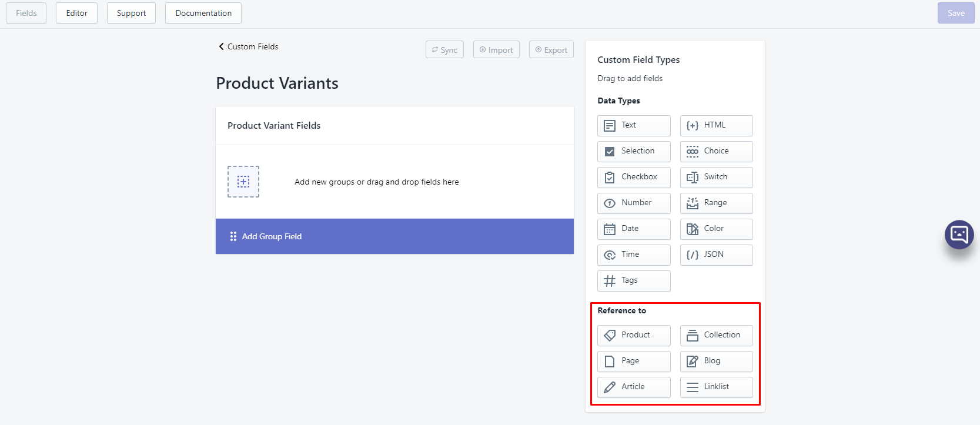Click the Import button

[x=496, y=50]
